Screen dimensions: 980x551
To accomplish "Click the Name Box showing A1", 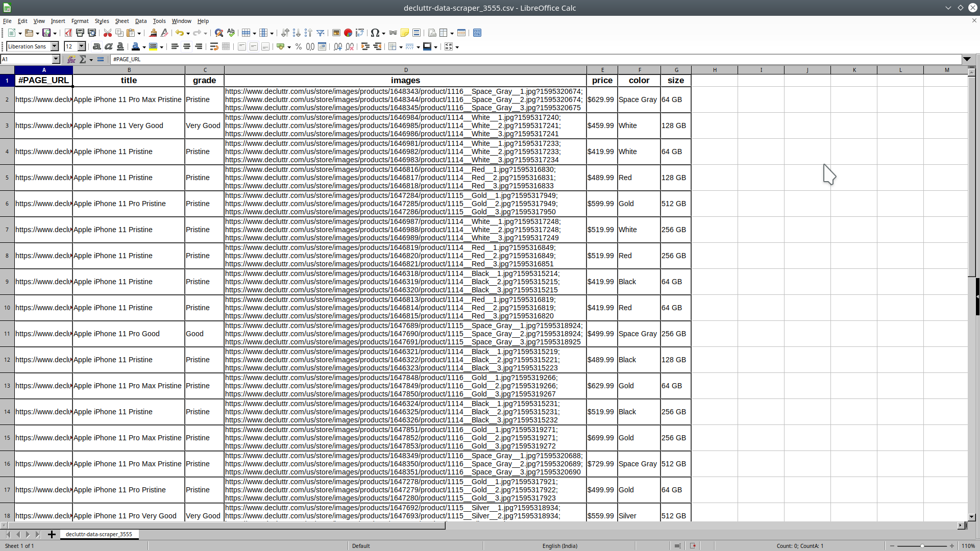I will click(26, 59).
